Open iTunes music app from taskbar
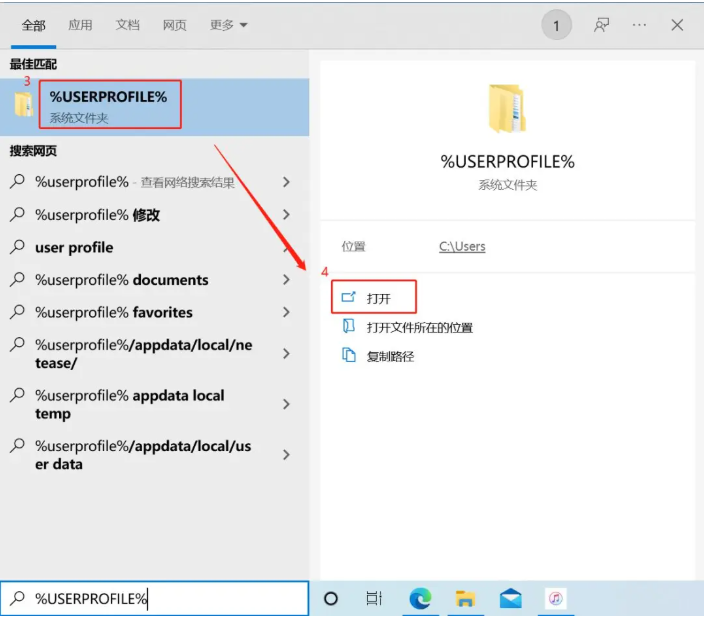The height and width of the screenshot is (618, 704). coord(556,599)
